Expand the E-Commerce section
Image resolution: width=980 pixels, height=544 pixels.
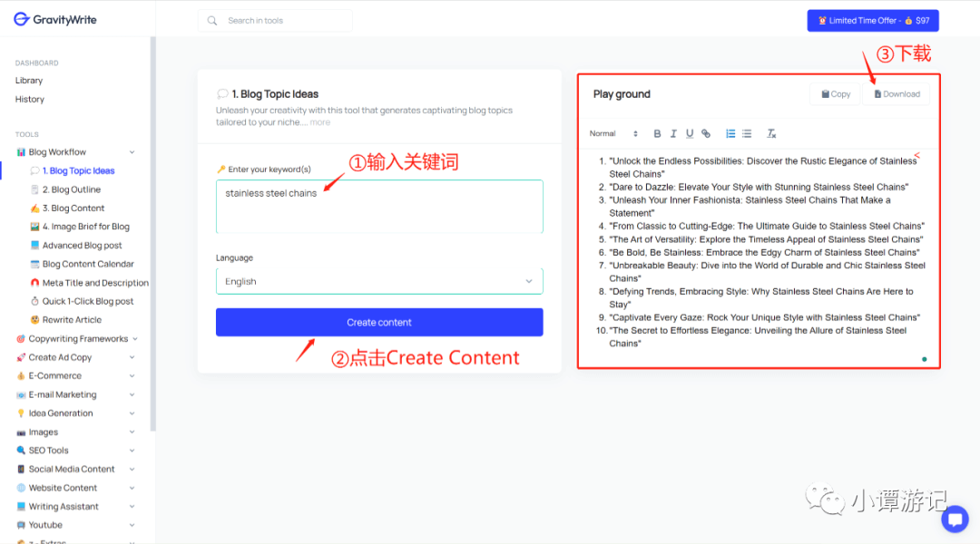[132, 376]
